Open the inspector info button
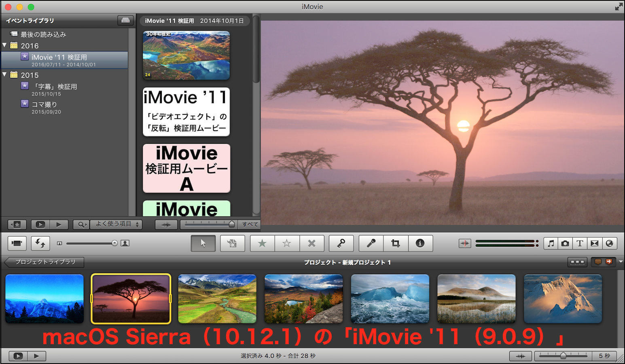The width and height of the screenshot is (625, 364). click(x=420, y=243)
